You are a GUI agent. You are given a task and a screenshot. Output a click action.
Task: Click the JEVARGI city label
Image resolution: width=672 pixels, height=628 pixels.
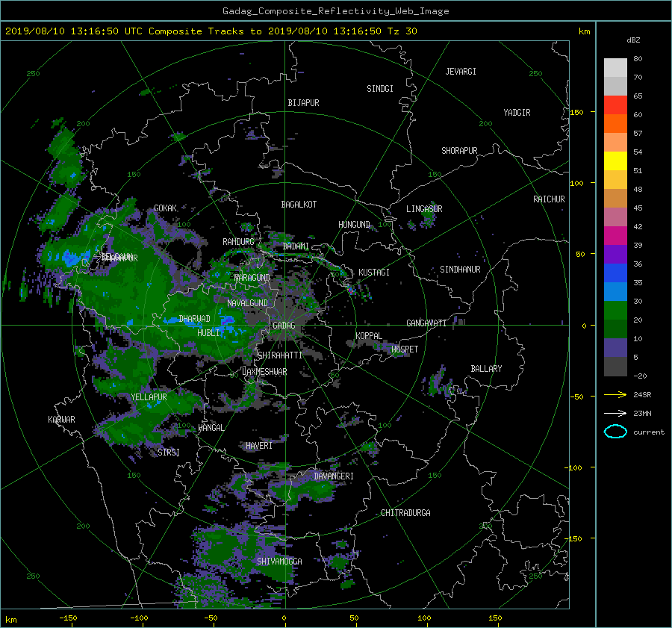461,72
